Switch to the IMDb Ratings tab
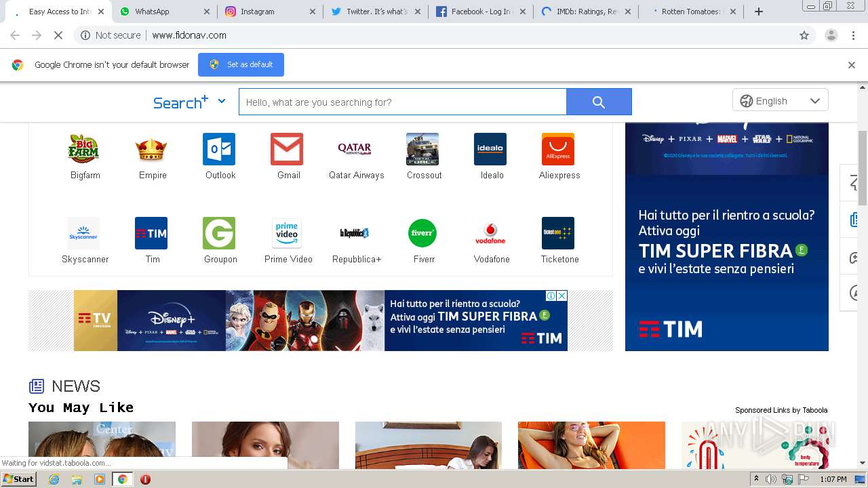Image resolution: width=868 pixels, height=488 pixels. pos(586,12)
